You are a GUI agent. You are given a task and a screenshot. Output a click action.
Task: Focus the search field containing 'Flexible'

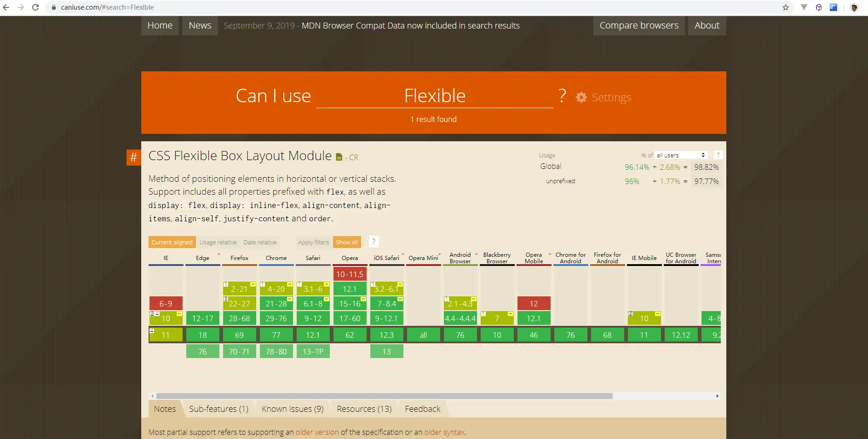[x=435, y=96]
